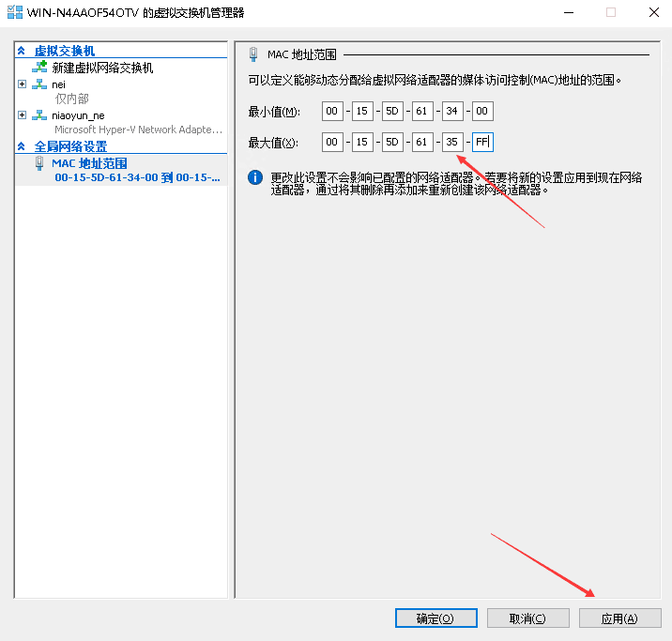Cancel changes with the 取消(C) button

pyautogui.click(x=528, y=618)
